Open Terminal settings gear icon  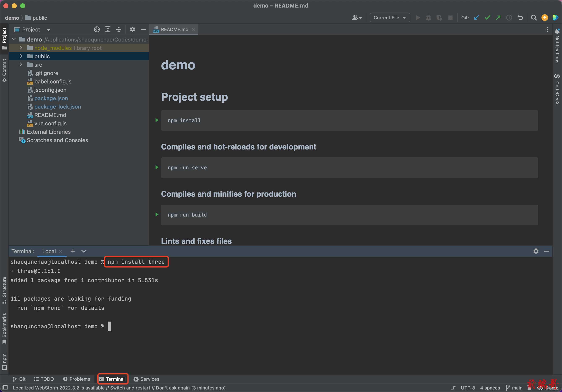[536, 251]
